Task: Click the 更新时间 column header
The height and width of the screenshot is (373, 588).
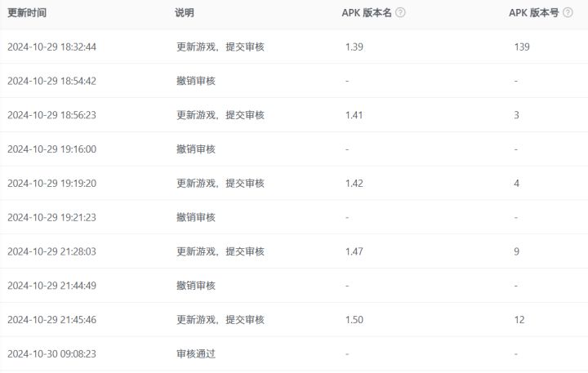Action: click(x=27, y=13)
